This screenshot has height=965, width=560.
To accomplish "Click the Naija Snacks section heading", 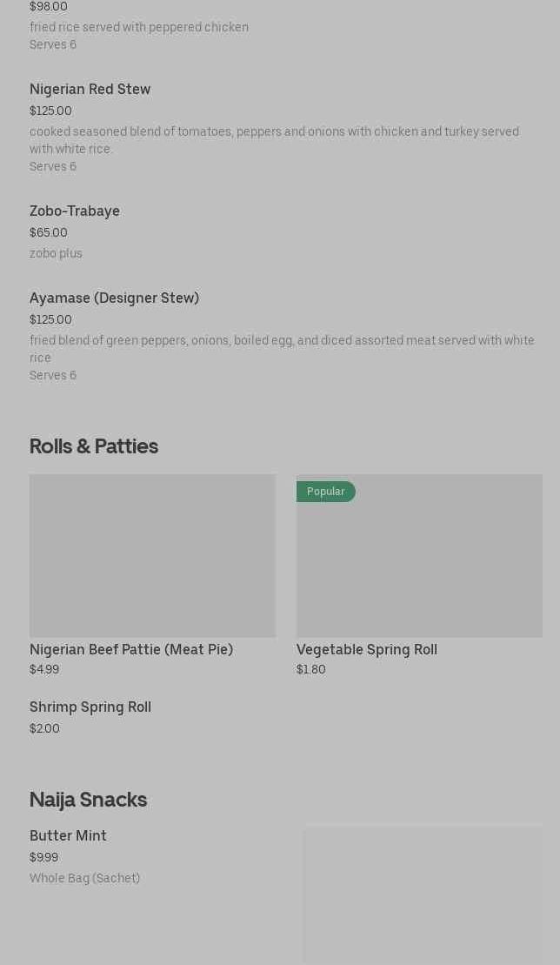I will pyautogui.click(x=88, y=799).
